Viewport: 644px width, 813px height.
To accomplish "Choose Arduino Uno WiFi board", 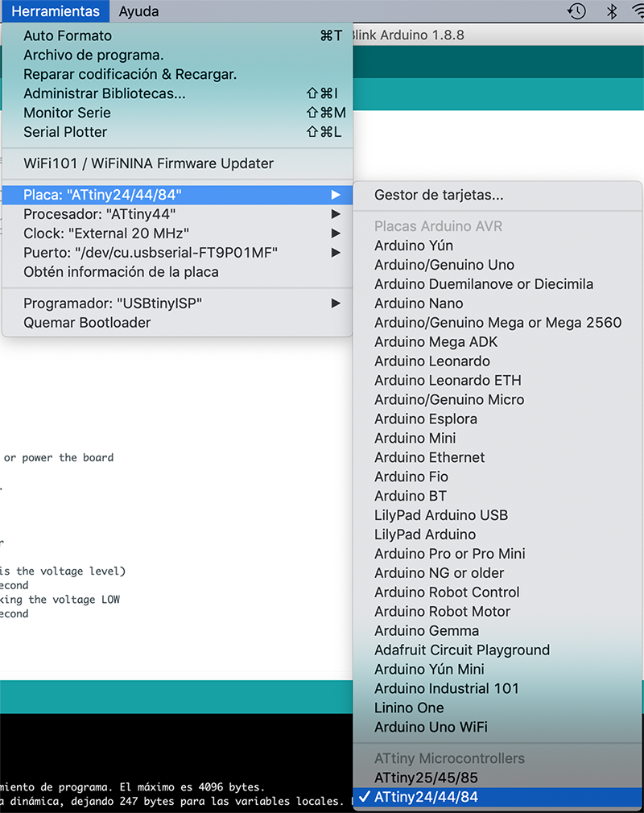I will coord(497,727).
